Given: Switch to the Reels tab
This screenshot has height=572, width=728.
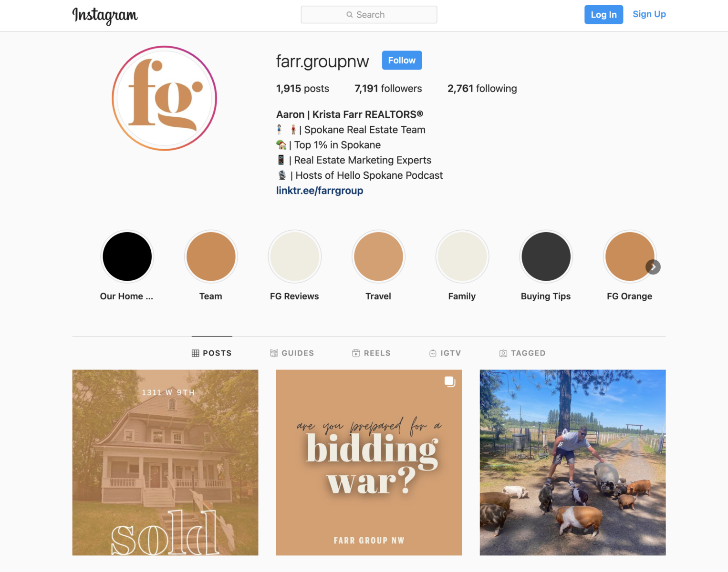Looking at the screenshot, I should [371, 353].
